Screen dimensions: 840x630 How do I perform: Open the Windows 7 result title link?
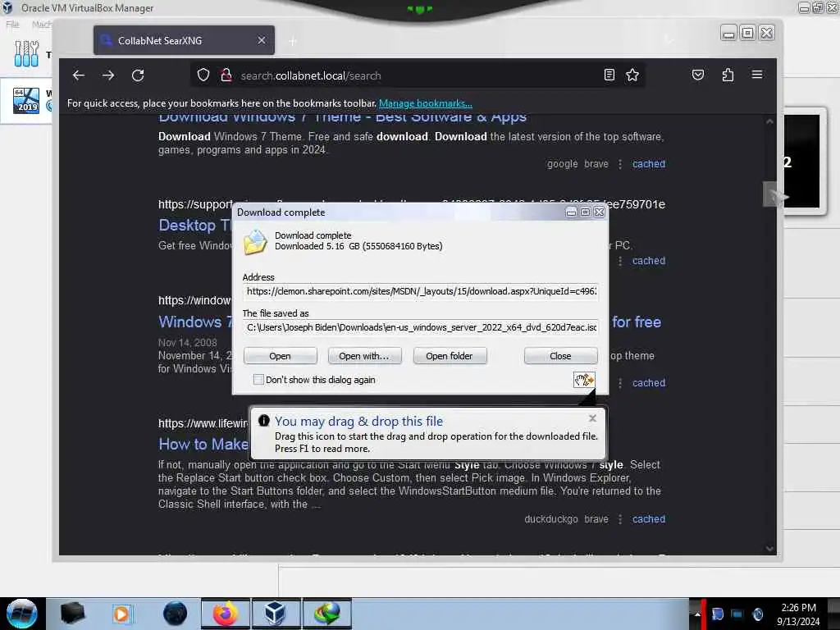click(195, 322)
